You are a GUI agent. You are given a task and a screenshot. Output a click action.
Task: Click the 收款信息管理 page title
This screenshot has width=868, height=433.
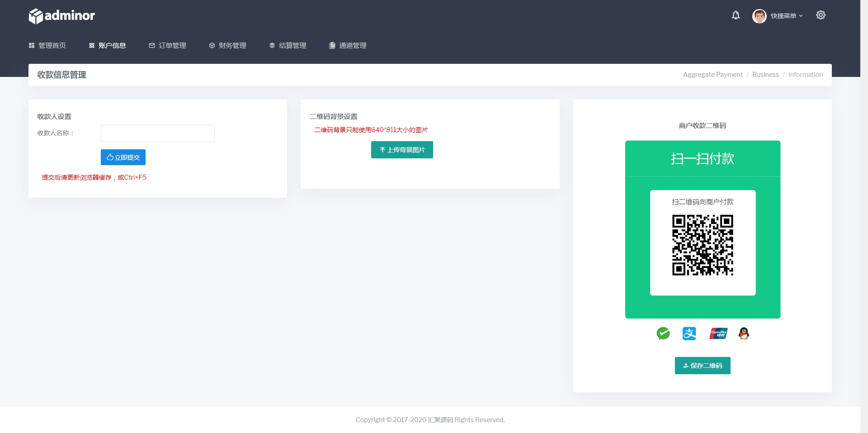61,75
